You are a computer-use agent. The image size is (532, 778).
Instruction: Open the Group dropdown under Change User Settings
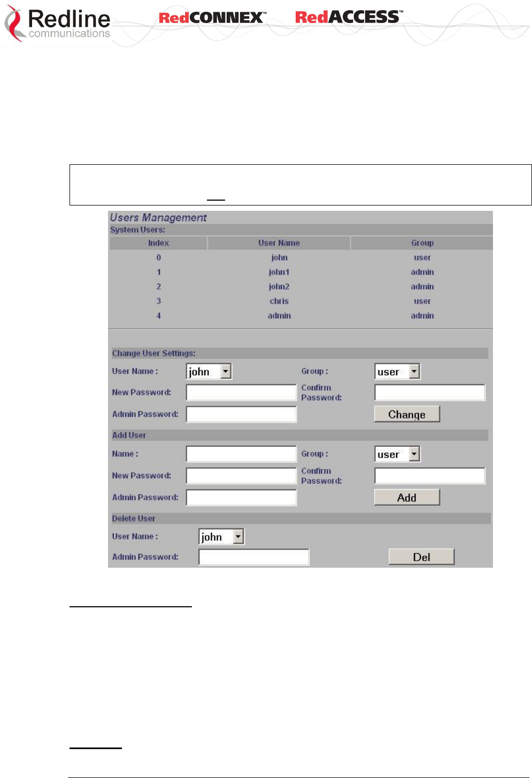pyautogui.click(x=397, y=371)
